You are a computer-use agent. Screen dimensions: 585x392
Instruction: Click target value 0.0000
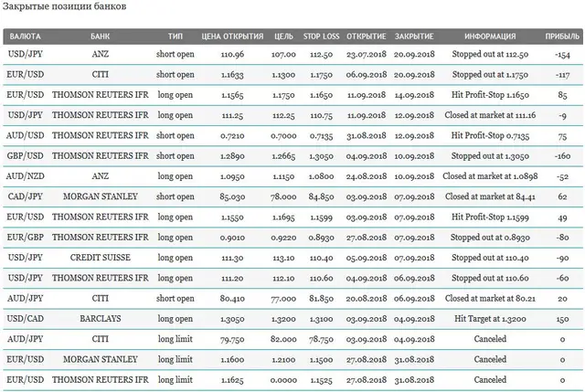[x=283, y=380]
